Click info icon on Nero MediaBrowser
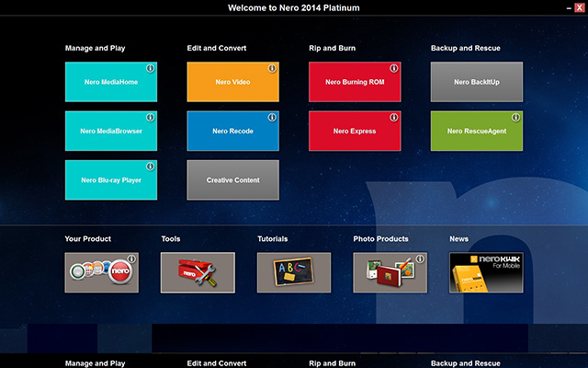This screenshot has height=368, width=588. coord(150,118)
